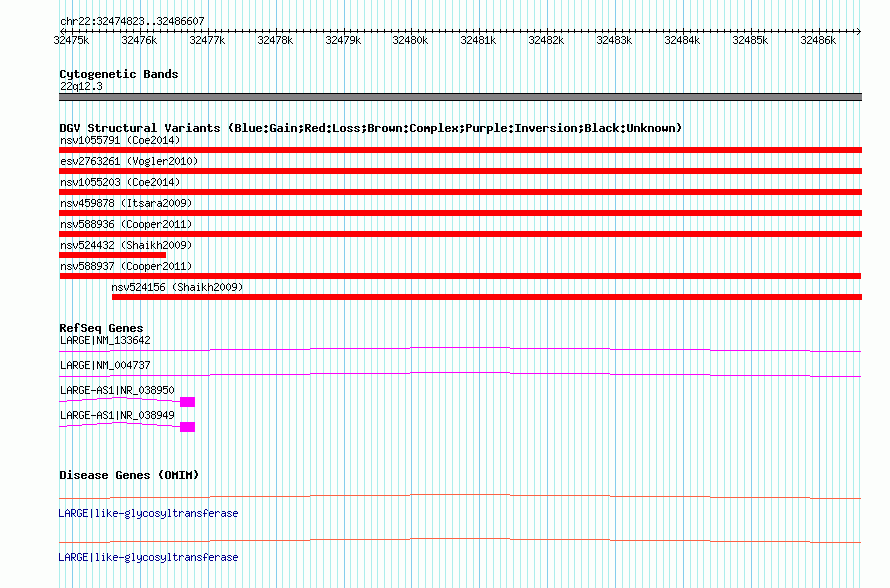Click the 32475k ruler tick label

click(71, 40)
